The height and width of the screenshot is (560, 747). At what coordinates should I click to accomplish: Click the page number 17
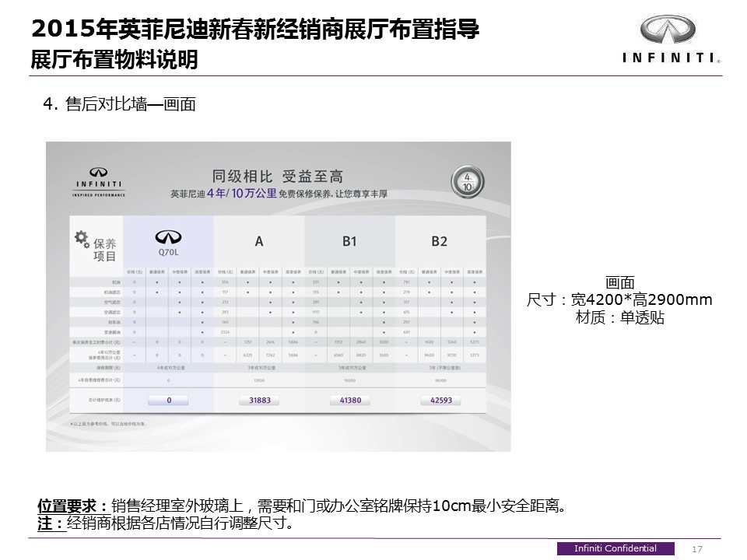pyautogui.click(x=697, y=549)
